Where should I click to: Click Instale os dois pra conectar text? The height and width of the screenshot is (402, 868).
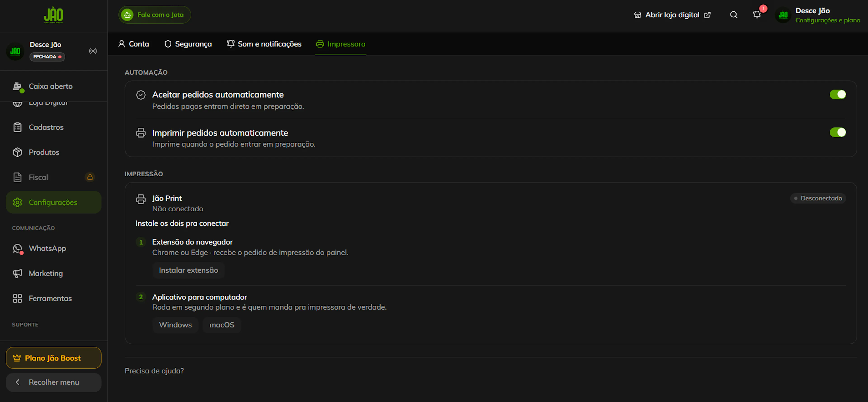(x=182, y=223)
